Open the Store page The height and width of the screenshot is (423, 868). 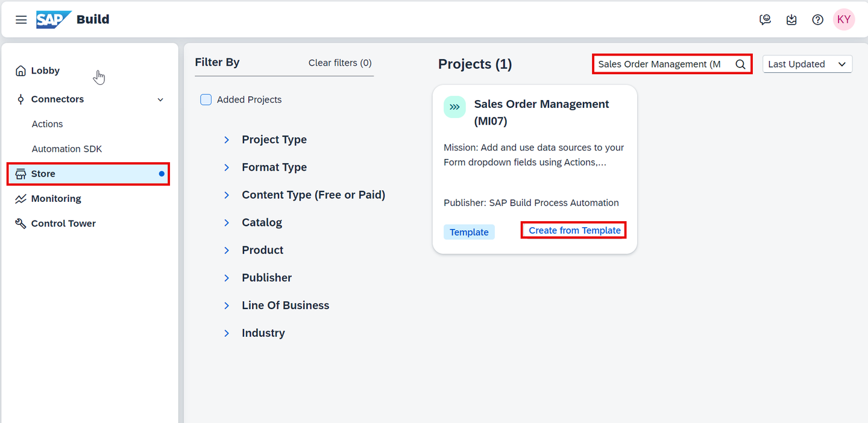88,174
